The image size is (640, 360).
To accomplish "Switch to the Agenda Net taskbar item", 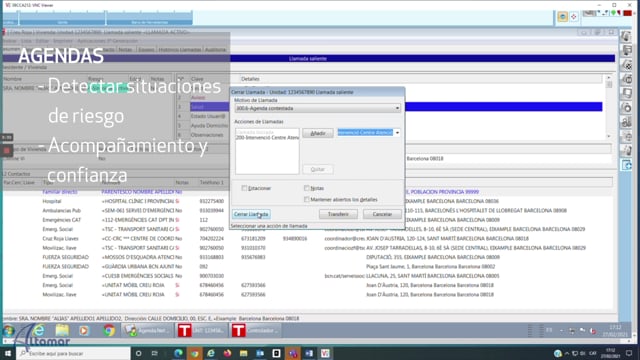I will [147, 330].
